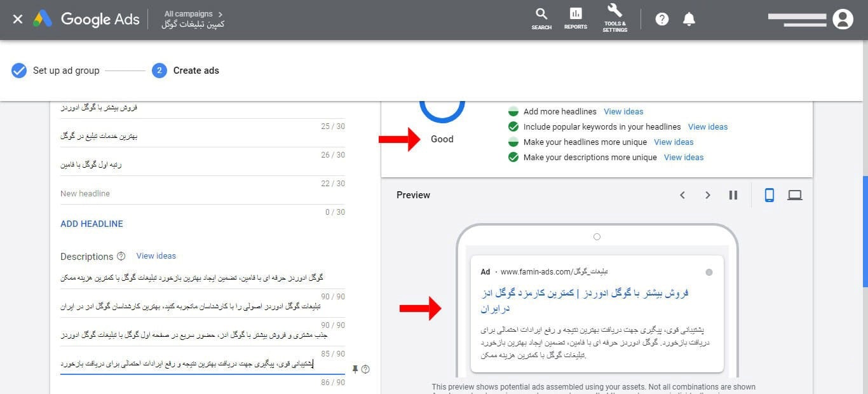Click the description field above 85 / 90
This screenshot has width=868, height=394.
tap(203, 335)
